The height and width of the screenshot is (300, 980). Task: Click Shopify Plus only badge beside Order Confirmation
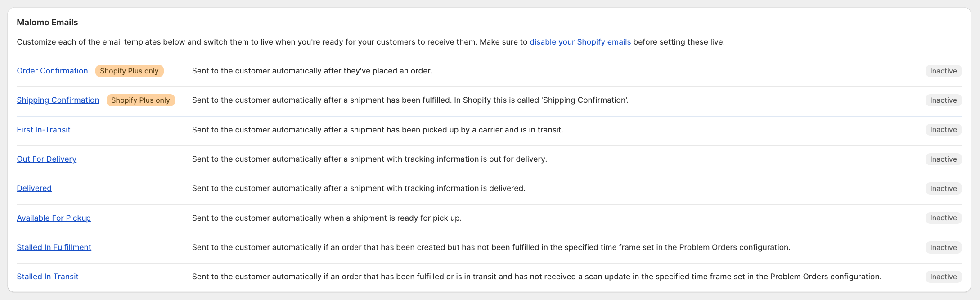coord(129,71)
